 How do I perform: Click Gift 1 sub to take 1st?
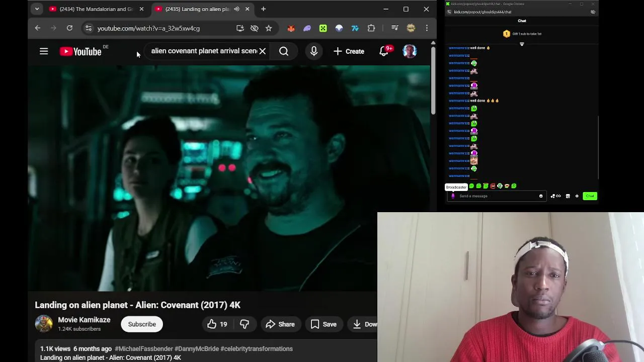[522, 34]
